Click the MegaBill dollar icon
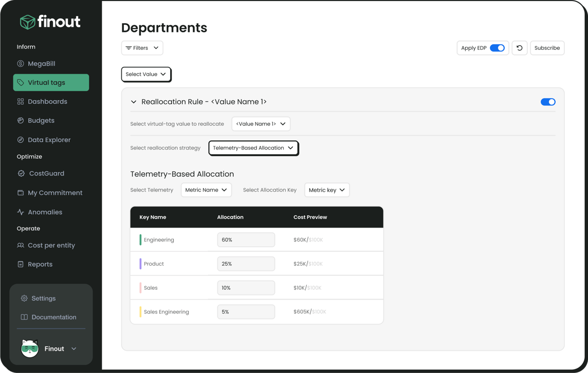The height and width of the screenshot is (373, 588). pyautogui.click(x=21, y=64)
